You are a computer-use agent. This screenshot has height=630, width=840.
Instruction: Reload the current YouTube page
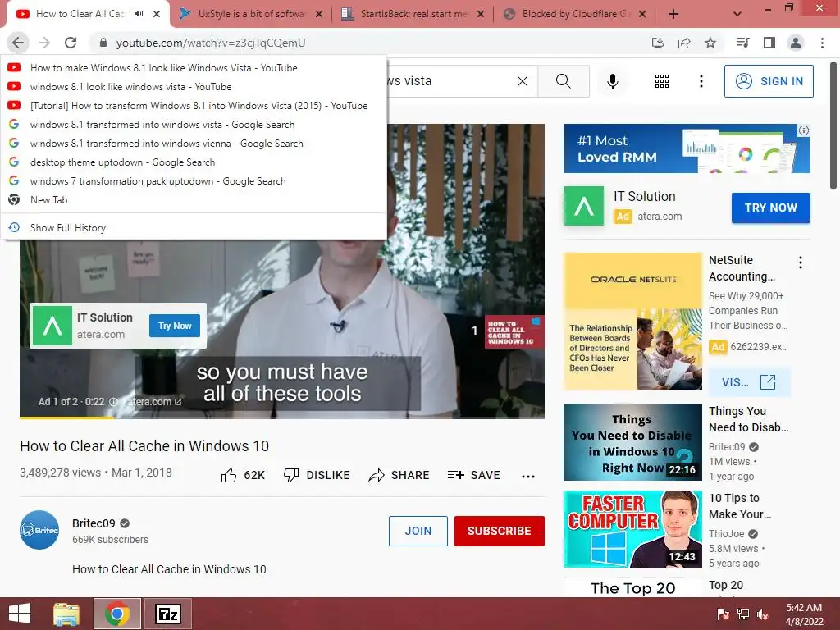click(x=71, y=43)
